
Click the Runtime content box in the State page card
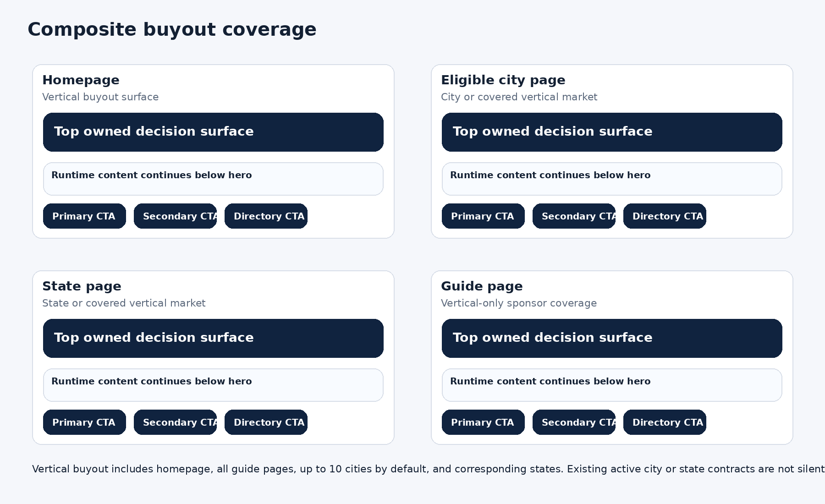(213, 385)
